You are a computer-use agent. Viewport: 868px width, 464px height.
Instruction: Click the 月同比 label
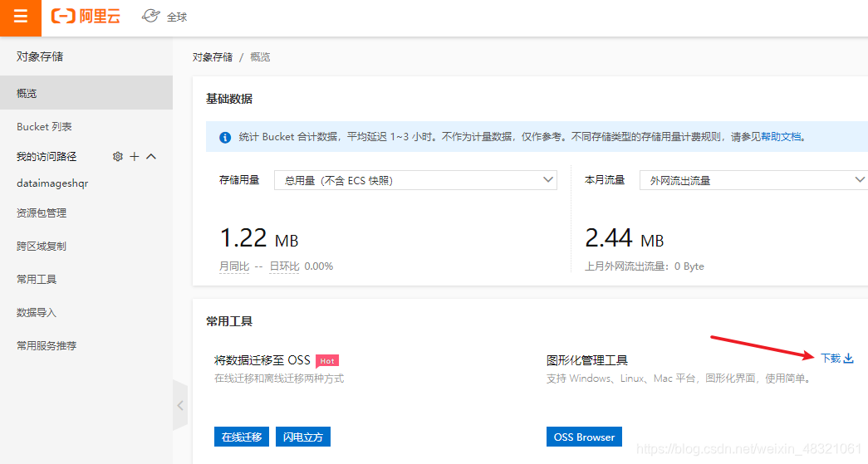[234, 266]
